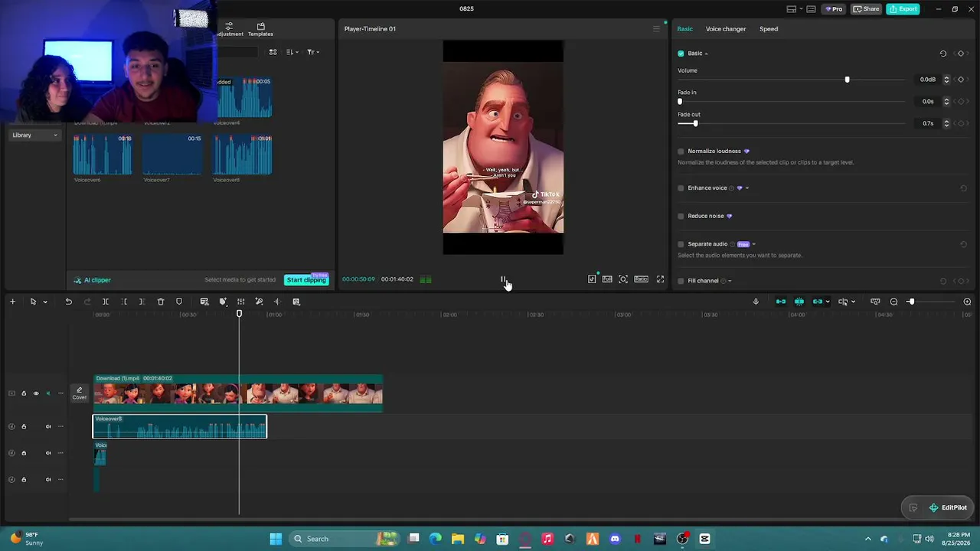Lock the video track

pyautogui.click(x=24, y=393)
